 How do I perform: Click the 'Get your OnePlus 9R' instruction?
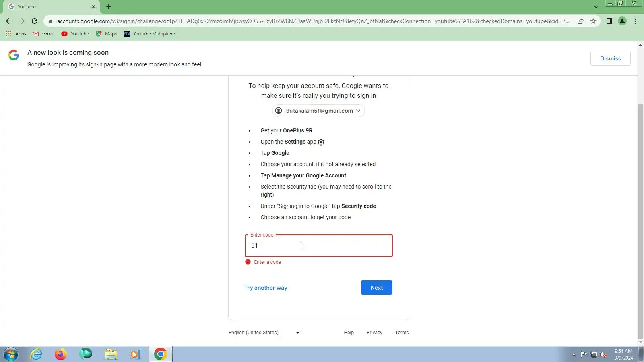[286, 130]
